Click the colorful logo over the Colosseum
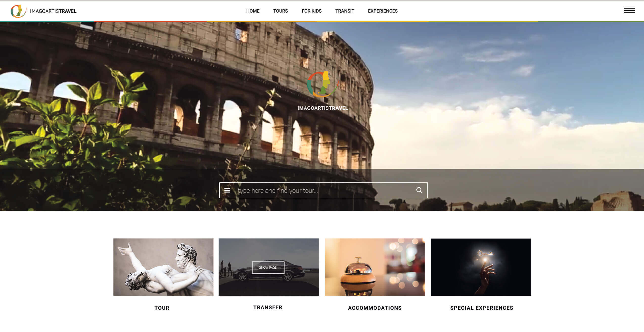The width and height of the screenshot is (644, 332). click(x=322, y=84)
